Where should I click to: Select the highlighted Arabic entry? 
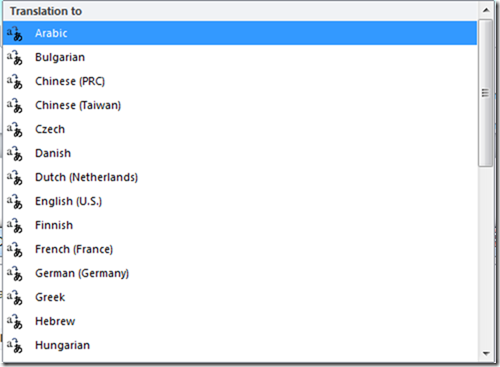click(x=240, y=33)
